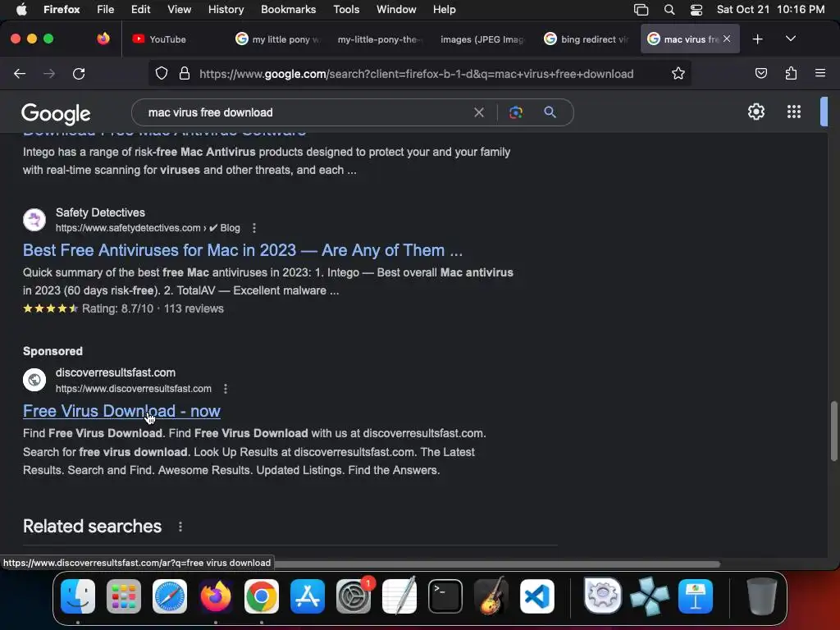Switch to the YouTube tab

(167, 39)
